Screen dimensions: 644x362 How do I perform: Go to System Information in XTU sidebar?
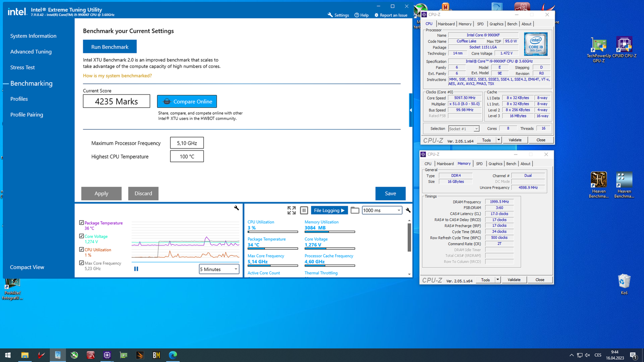point(33,36)
